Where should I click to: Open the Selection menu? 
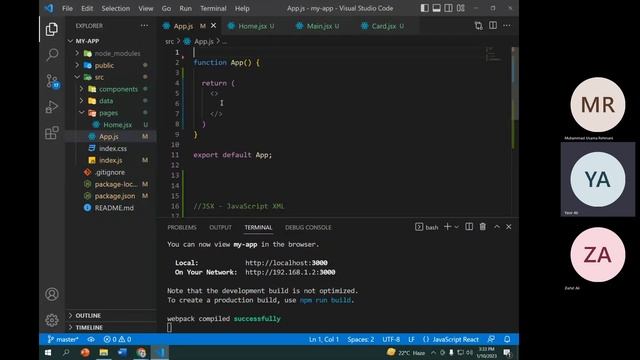[116, 8]
